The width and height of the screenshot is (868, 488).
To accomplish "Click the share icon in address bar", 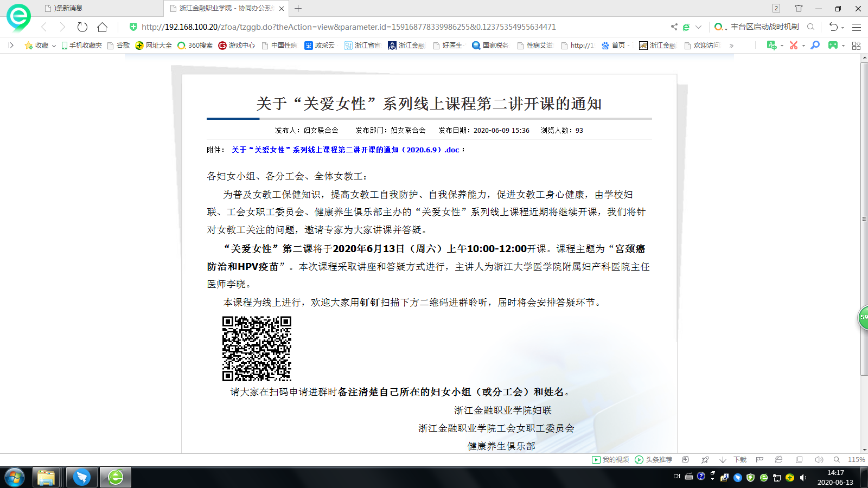I will click(x=674, y=27).
